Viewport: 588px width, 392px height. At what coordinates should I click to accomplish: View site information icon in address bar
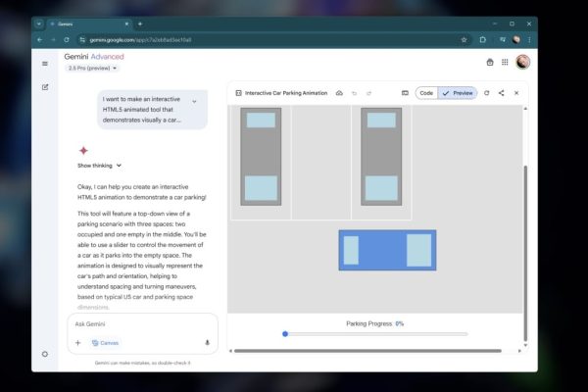point(82,40)
